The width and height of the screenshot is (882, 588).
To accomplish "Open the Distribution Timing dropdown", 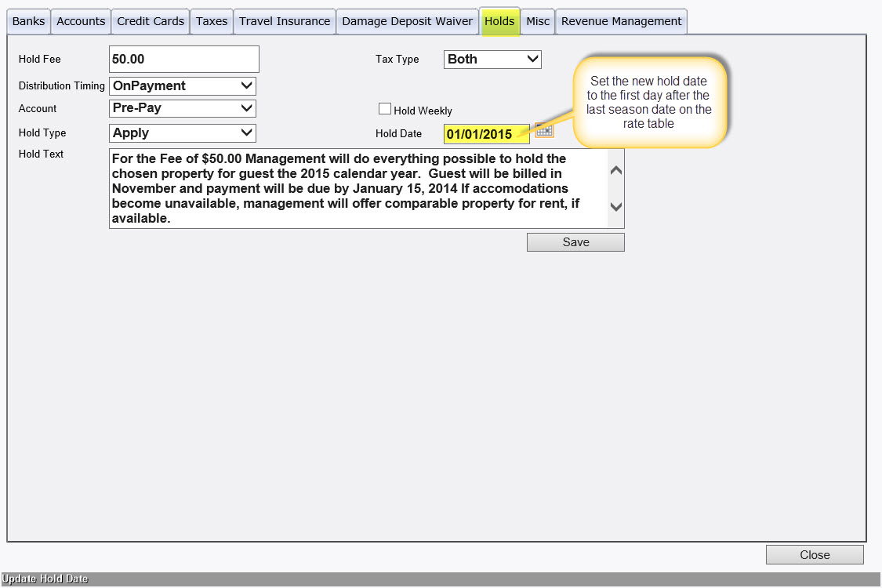I will click(x=183, y=85).
